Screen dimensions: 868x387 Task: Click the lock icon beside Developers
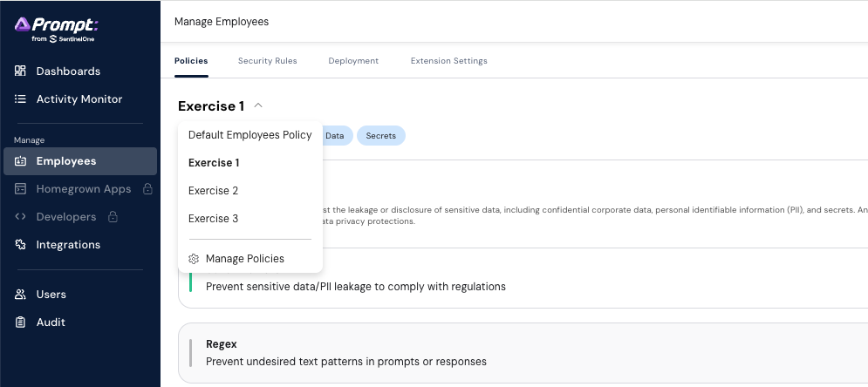coord(113,217)
